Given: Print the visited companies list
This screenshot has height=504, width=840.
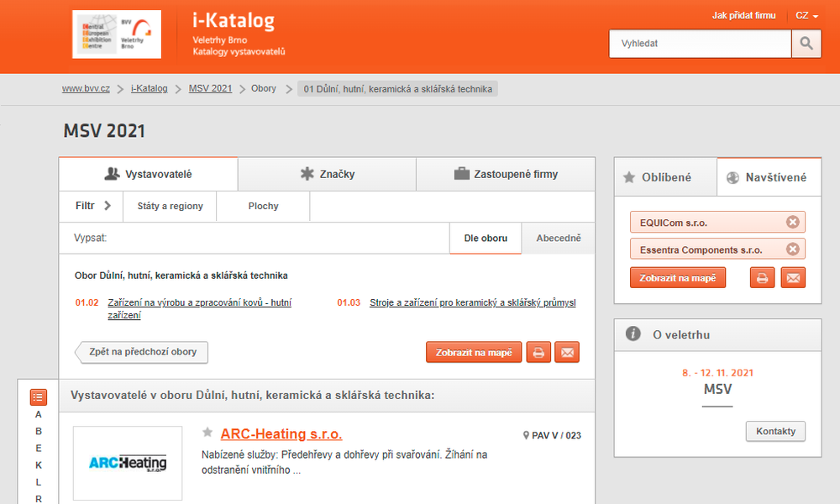Looking at the screenshot, I should tap(763, 278).
